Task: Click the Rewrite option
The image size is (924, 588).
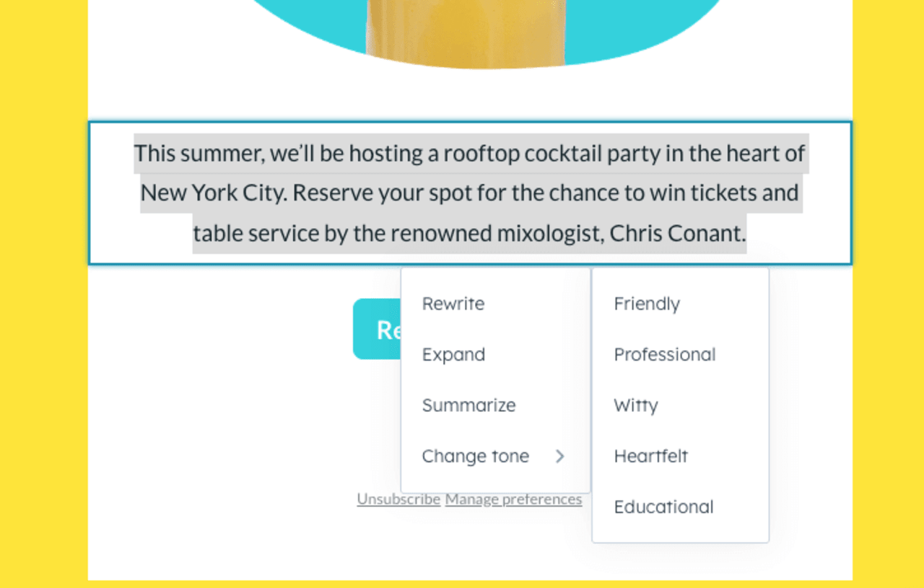Action: click(453, 304)
